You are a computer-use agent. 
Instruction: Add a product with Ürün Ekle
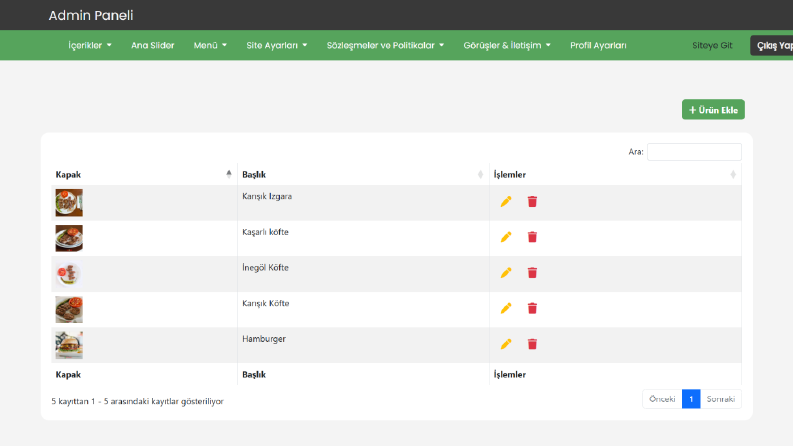pos(713,110)
